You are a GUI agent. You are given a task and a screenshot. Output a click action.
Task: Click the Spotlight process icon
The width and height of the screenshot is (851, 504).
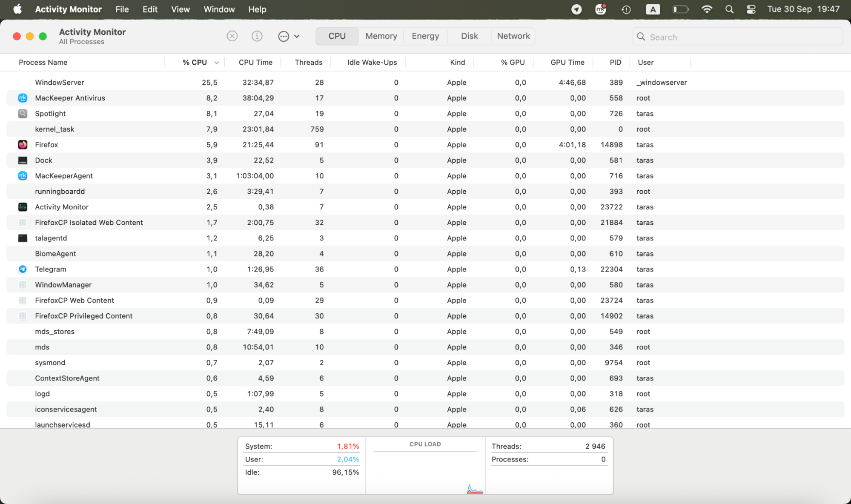[x=23, y=114]
